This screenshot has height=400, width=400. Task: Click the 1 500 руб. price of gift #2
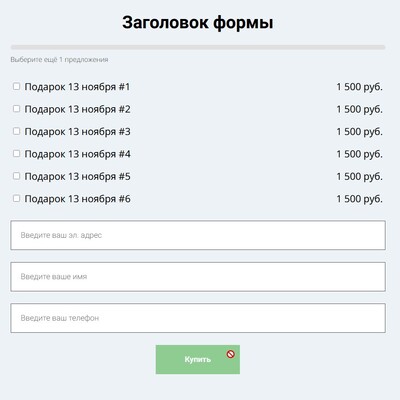[359, 109]
